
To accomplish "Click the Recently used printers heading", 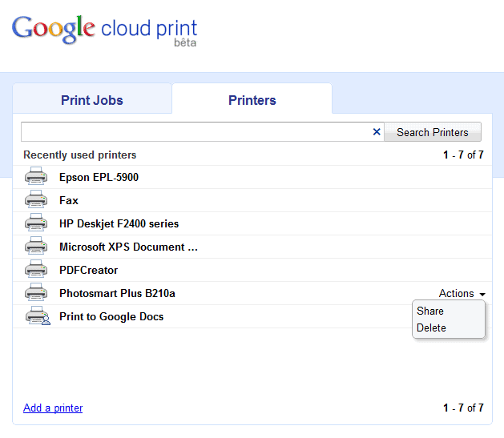I will click(79, 155).
